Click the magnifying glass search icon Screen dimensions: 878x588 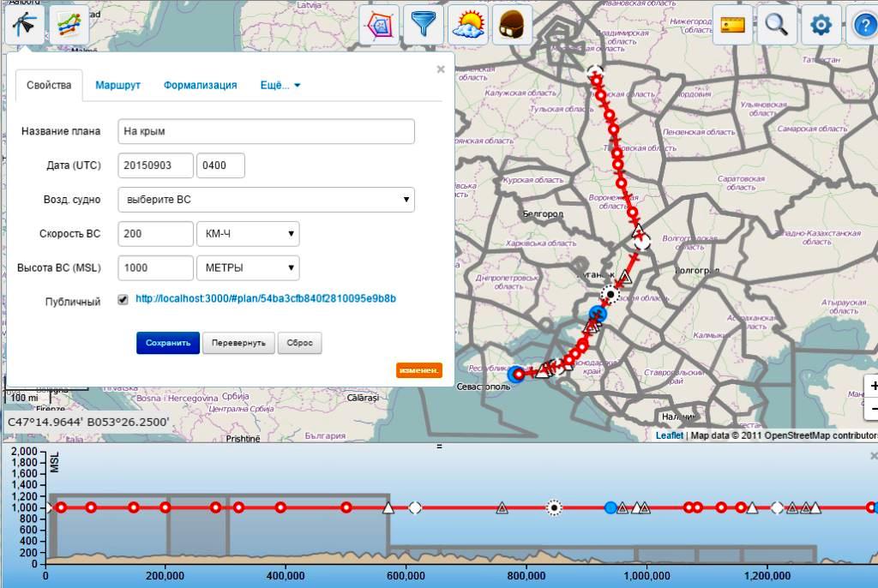click(x=777, y=25)
